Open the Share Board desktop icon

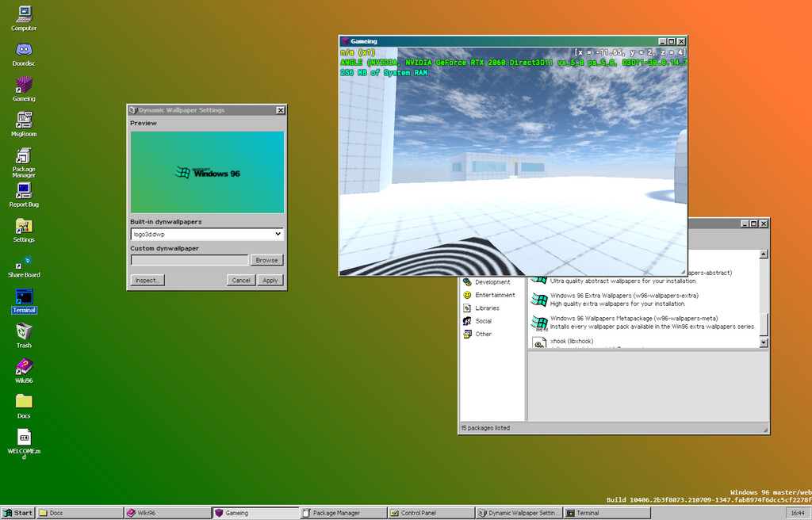24,262
